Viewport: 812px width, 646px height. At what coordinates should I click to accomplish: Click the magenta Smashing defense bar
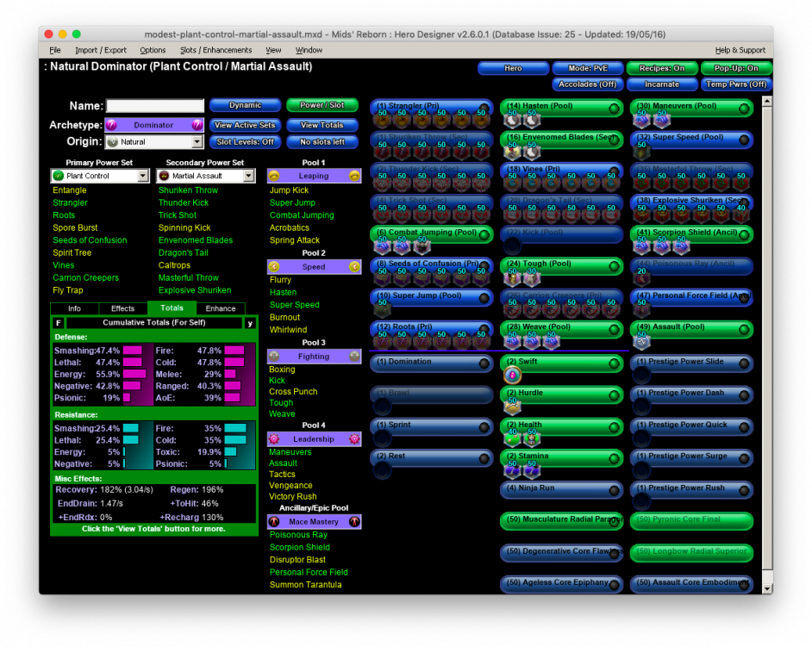point(132,351)
